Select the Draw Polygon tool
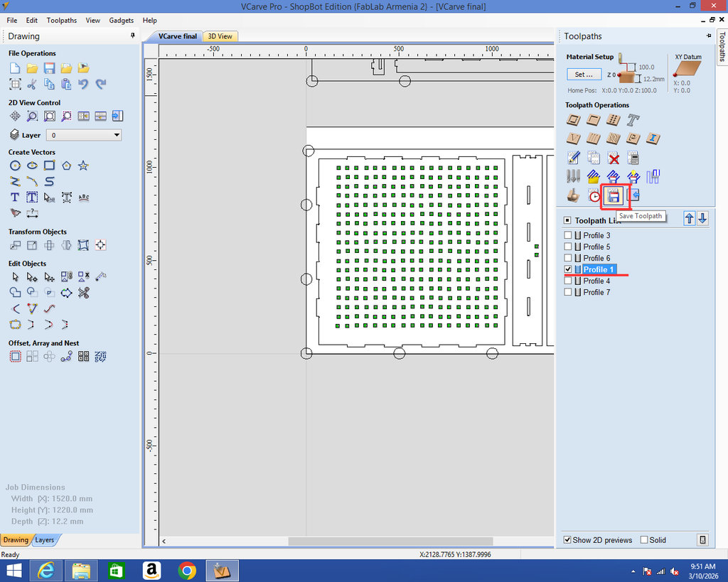 point(66,166)
